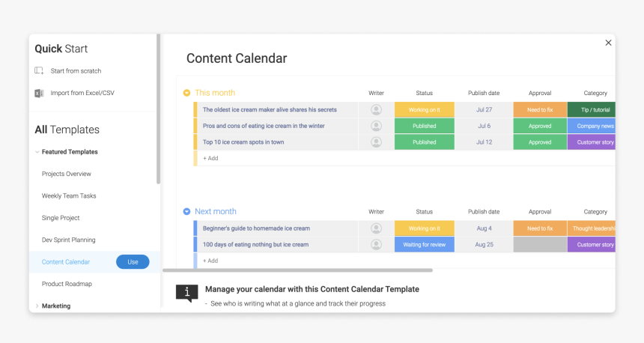Click the writer avatar for 100 days row
Image resolution: width=644 pixels, height=343 pixels.
click(x=376, y=244)
